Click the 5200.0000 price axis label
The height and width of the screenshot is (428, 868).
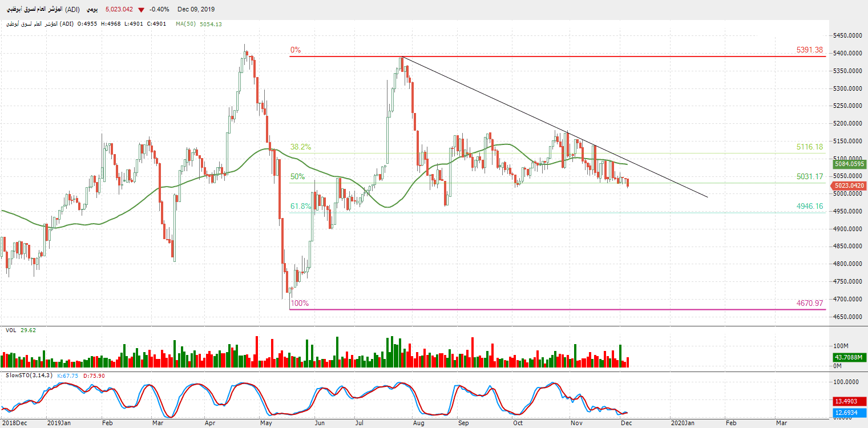pos(849,123)
